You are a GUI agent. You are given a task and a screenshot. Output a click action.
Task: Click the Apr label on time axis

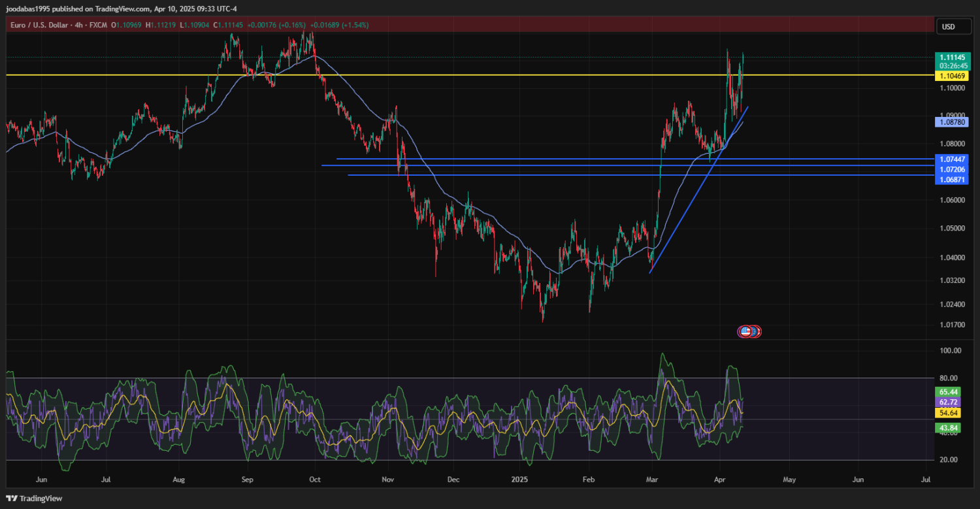719,479
